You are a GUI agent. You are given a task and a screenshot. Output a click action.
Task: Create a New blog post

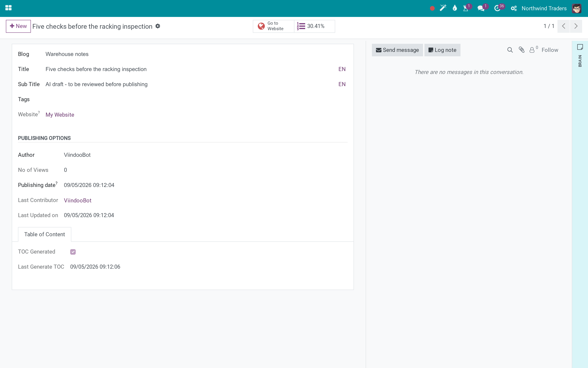pyautogui.click(x=18, y=26)
